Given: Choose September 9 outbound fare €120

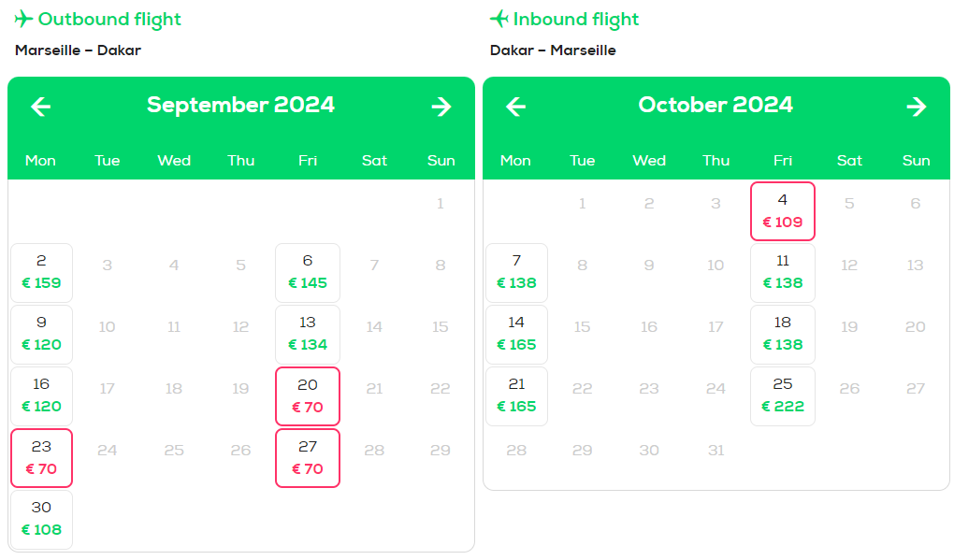Looking at the screenshot, I should pos(41,335).
